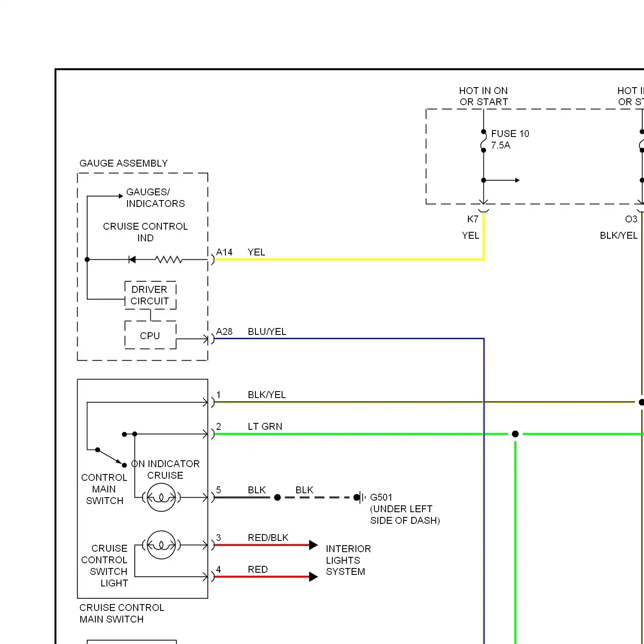Select the cruise control switch light lamp symbol
The width and height of the screenshot is (644, 644).
(161, 545)
